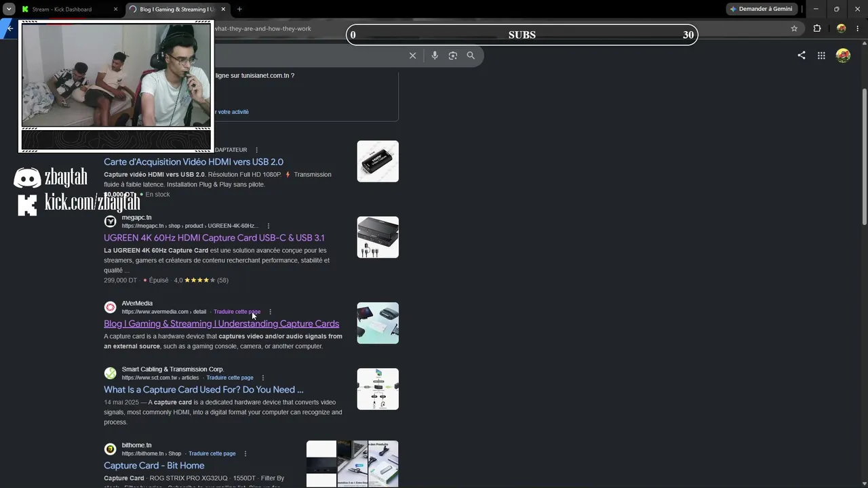The height and width of the screenshot is (488, 868).
Task: Click the Demander à Gemini button
Action: pos(761,9)
